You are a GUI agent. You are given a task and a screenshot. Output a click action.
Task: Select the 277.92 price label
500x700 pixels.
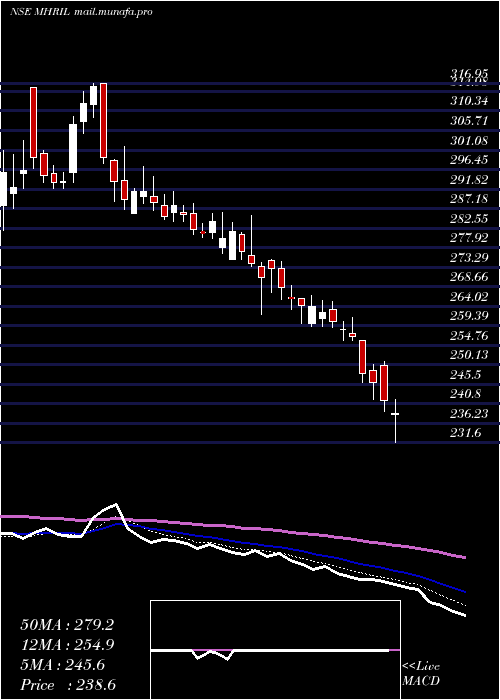(469, 238)
